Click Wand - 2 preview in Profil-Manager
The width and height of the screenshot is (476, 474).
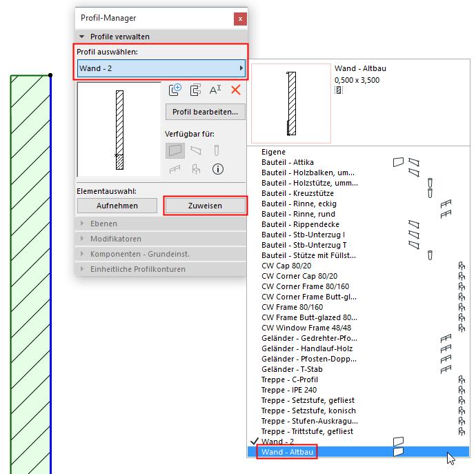point(119,130)
